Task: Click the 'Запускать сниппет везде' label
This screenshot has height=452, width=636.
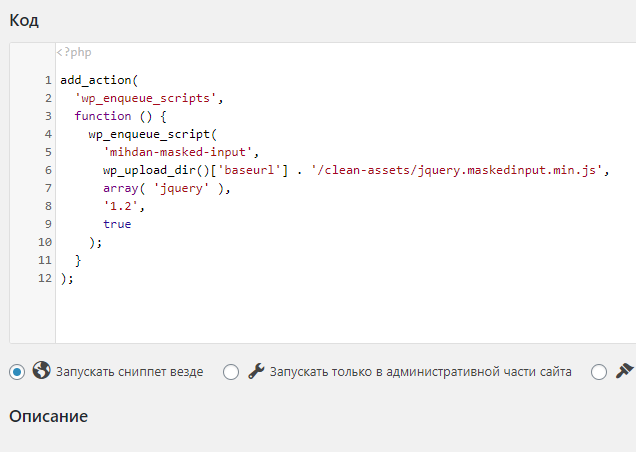Action: [x=129, y=372]
